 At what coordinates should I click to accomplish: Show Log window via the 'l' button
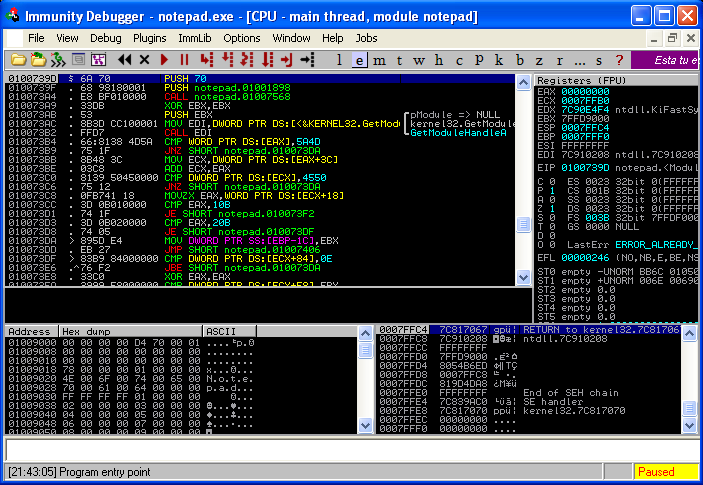click(341, 59)
